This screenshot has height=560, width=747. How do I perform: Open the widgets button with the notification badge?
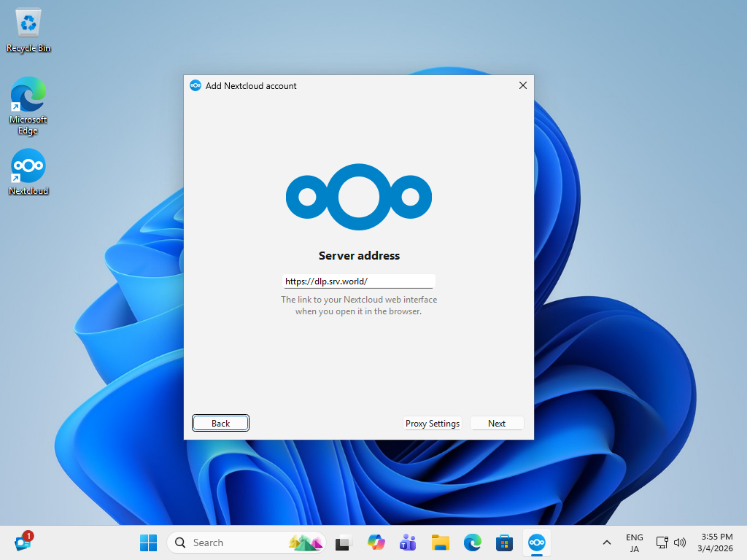tap(23, 542)
